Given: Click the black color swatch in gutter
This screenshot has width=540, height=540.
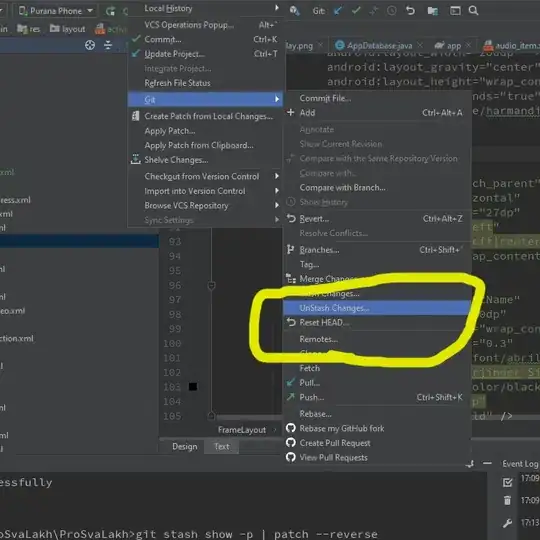Looking at the screenshot, I should (x=193, y=386).
